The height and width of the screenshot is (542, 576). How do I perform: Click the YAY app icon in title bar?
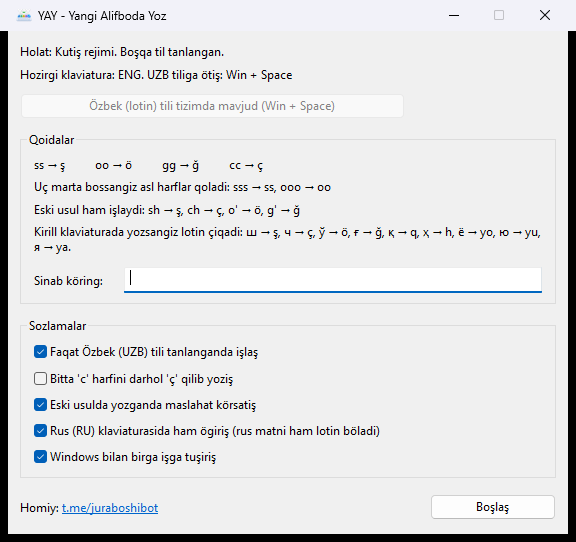coord(24,16)
